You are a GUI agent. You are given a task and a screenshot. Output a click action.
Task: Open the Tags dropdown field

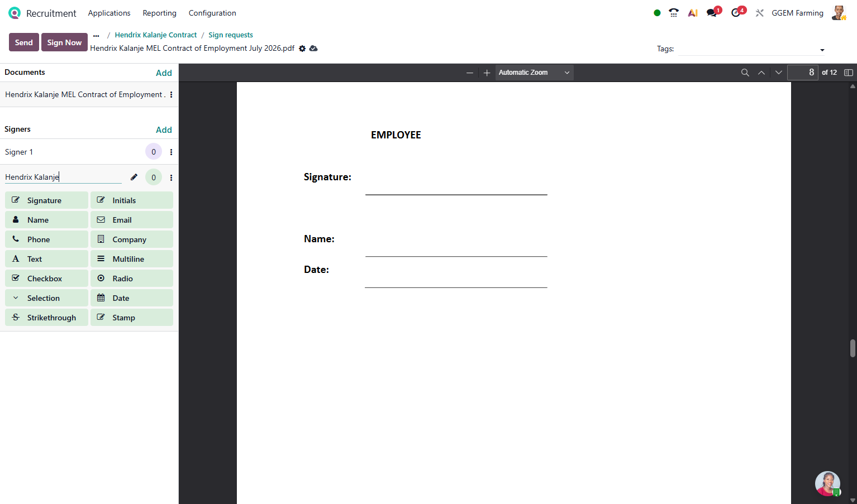point(752,49)
